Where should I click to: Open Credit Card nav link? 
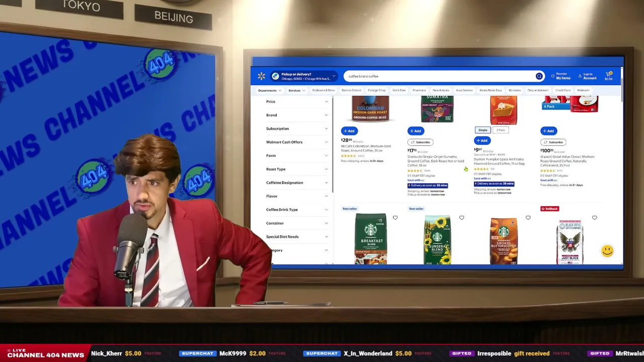(x=562, y=90)
